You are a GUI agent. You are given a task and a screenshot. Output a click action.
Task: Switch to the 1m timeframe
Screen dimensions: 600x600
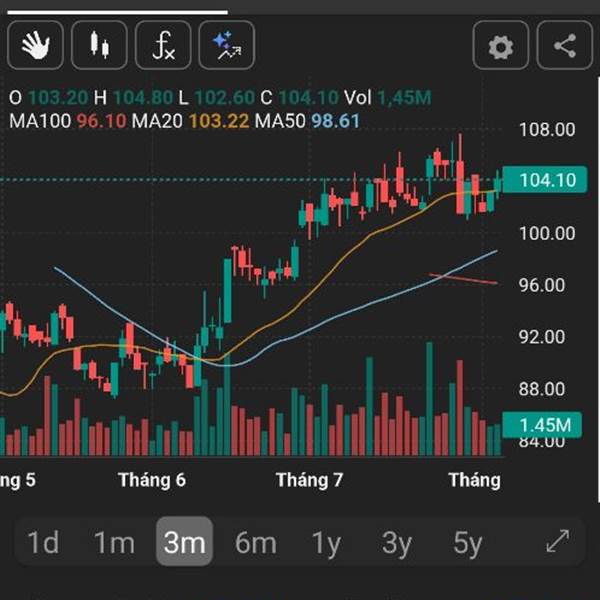coord(114,542)
